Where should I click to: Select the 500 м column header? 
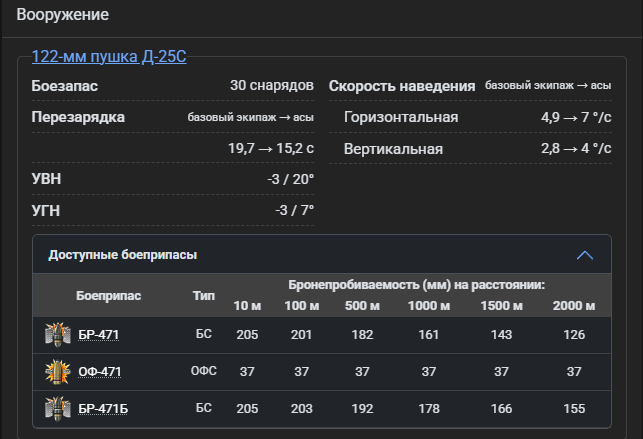tap(362, 306)
